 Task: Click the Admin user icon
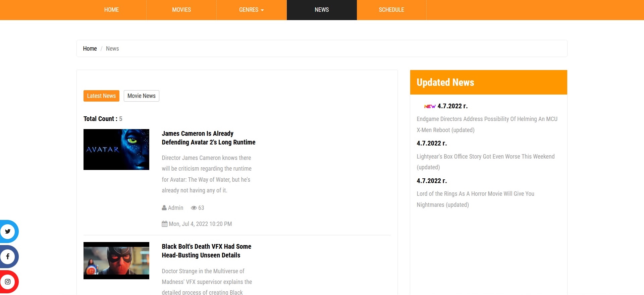[x=164, y=208]
